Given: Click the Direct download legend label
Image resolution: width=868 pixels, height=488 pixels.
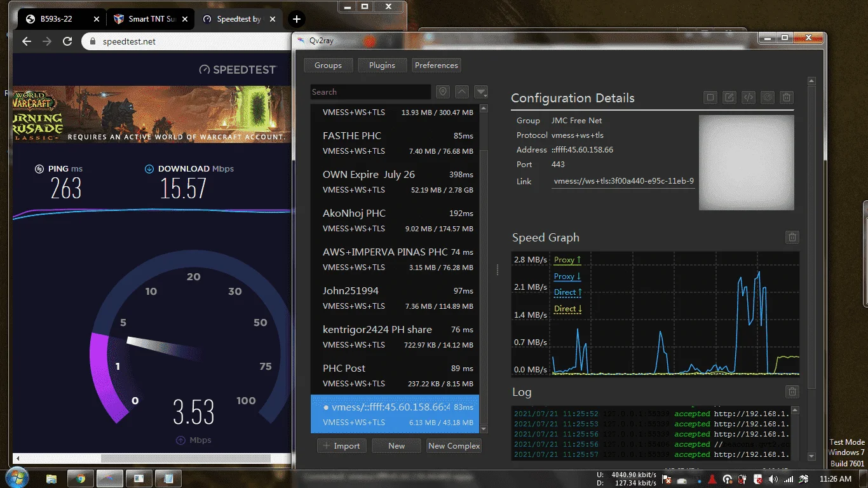Looking at the screenshot, I should pyautogui.click(x=568, y=309).
